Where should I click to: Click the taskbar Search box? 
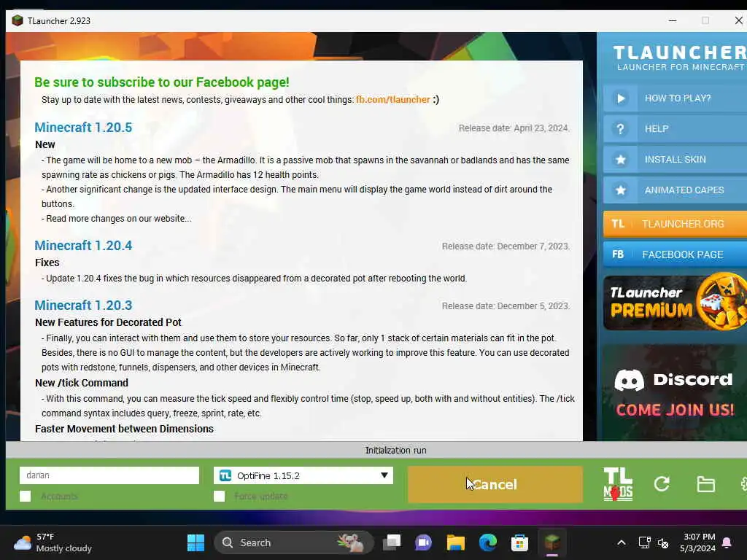click(293, 542)
